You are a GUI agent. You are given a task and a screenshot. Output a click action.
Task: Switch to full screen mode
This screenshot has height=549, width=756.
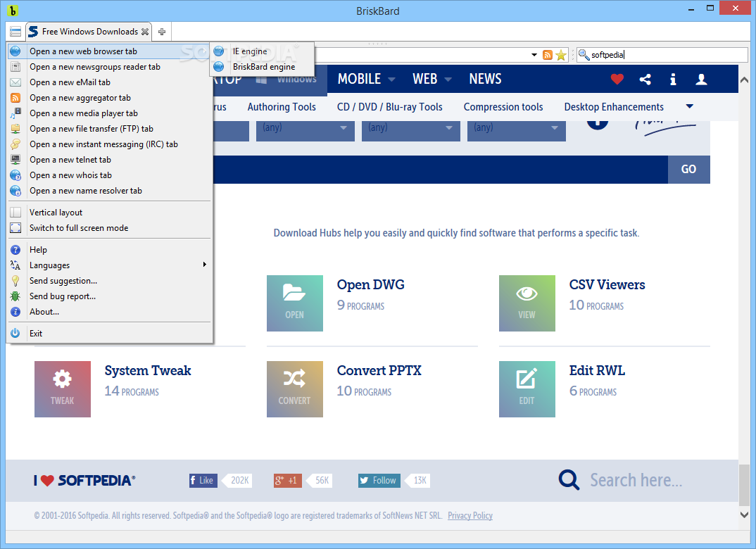coord(109,228)
